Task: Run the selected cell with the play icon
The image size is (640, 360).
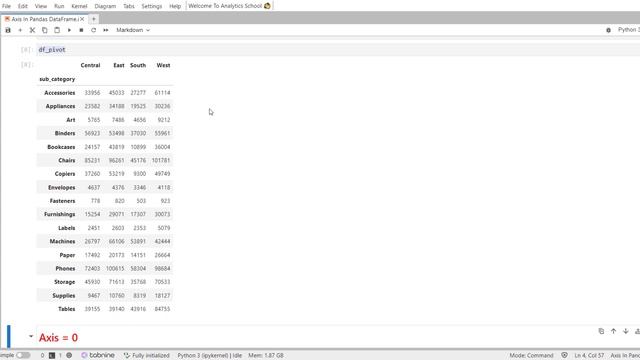Action: tap(69, 30)
